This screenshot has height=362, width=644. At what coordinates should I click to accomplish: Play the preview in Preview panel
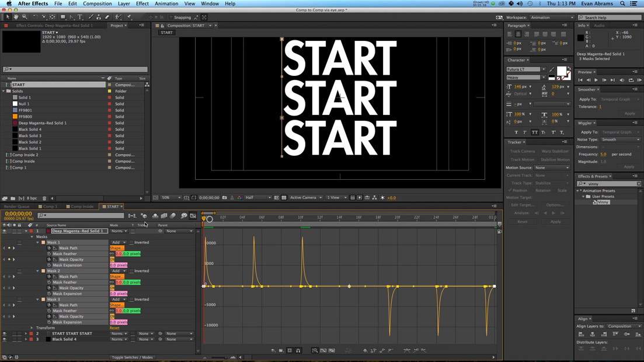coord(596,80)
